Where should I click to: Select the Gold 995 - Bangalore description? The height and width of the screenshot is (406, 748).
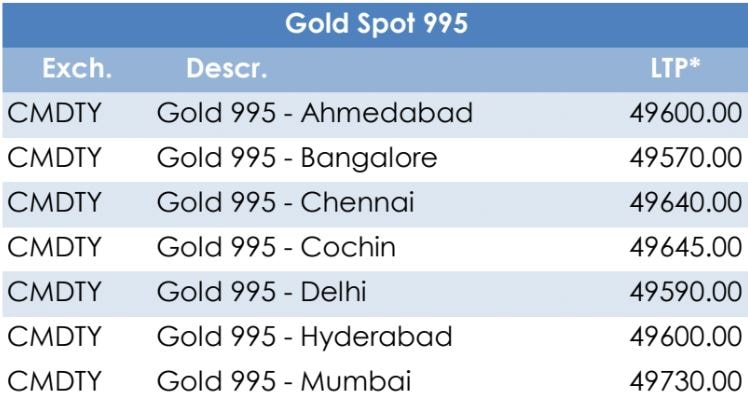[297, 158]
